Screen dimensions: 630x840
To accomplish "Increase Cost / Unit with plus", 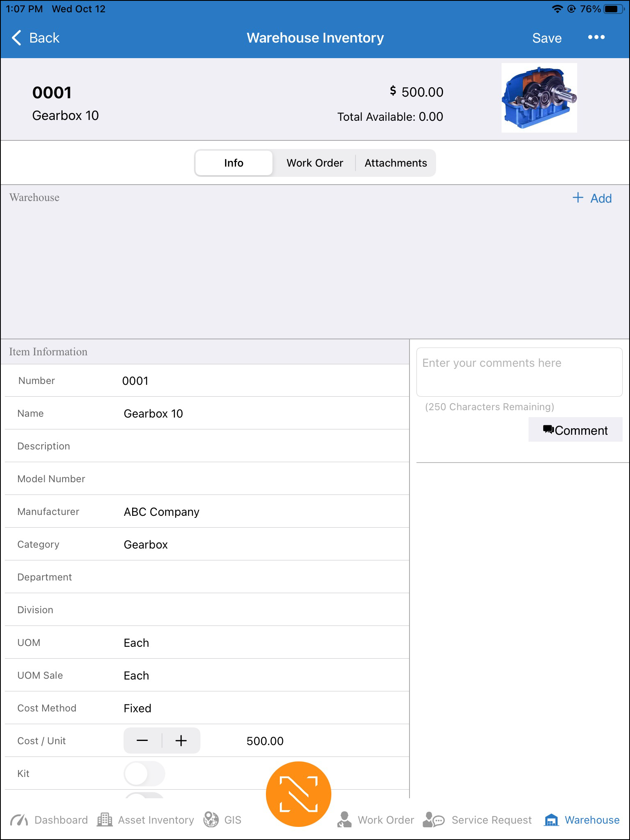I will (x=181, y=741).
